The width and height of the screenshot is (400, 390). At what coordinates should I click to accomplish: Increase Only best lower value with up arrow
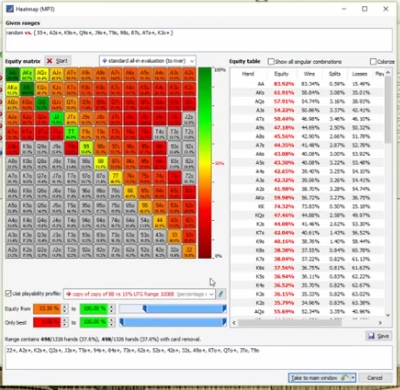pos(65,320)
